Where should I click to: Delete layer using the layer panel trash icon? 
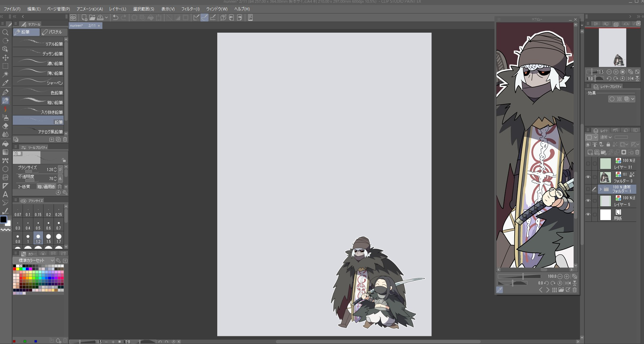tap(637, 152)
